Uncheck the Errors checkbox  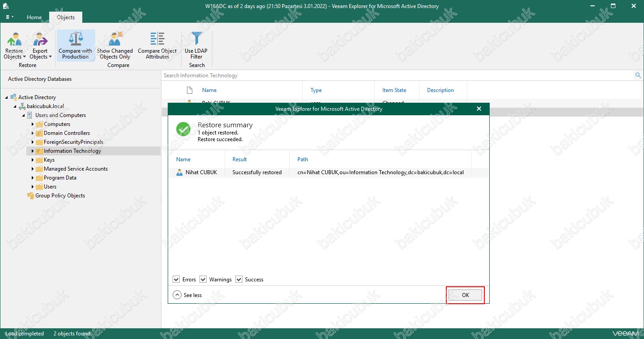[176, 280]
